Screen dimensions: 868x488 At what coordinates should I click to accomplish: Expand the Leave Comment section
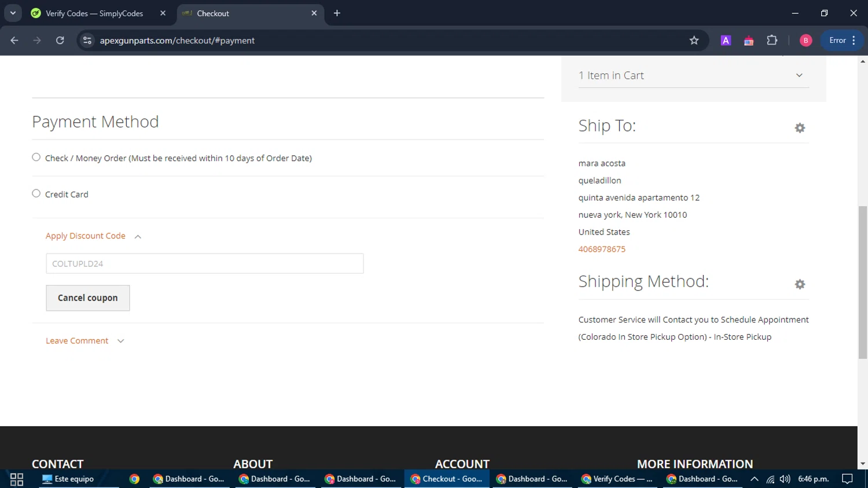coord(85,341)
